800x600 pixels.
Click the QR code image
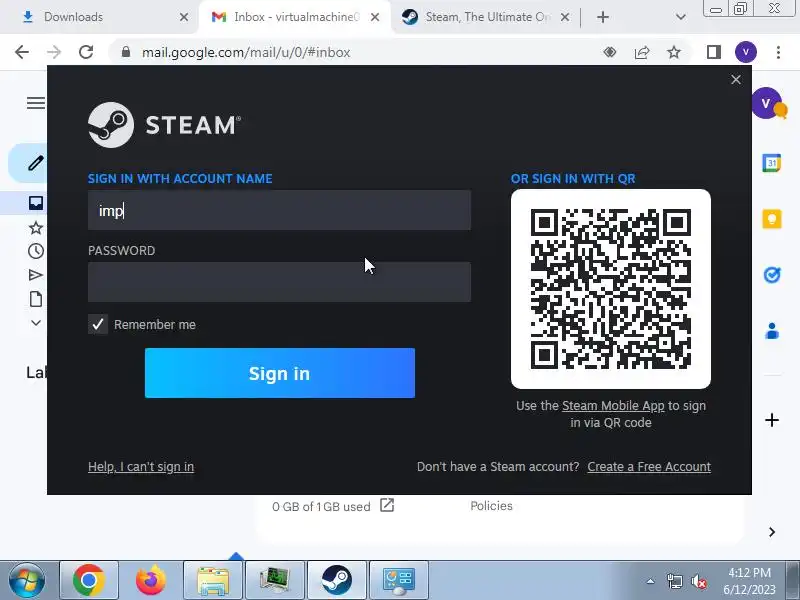pyautogui.click(x=611, y=289)
